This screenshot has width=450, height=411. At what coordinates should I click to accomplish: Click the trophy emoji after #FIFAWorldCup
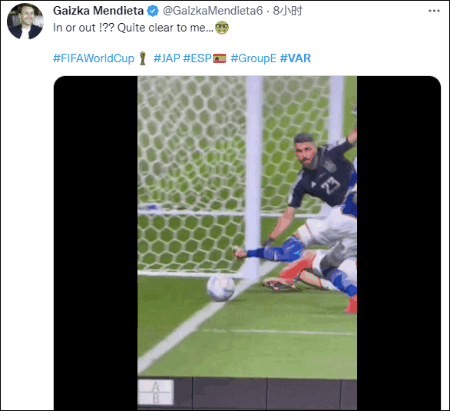[143, 58]
